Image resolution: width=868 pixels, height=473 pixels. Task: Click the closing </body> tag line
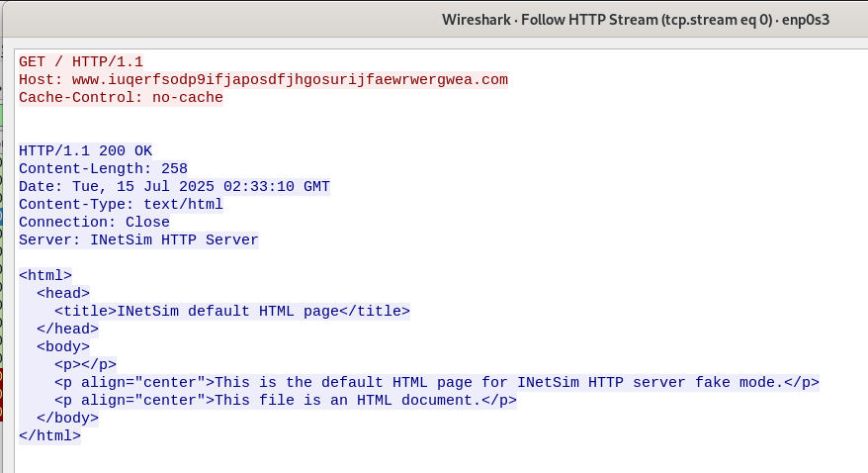[x=67, y=418]
